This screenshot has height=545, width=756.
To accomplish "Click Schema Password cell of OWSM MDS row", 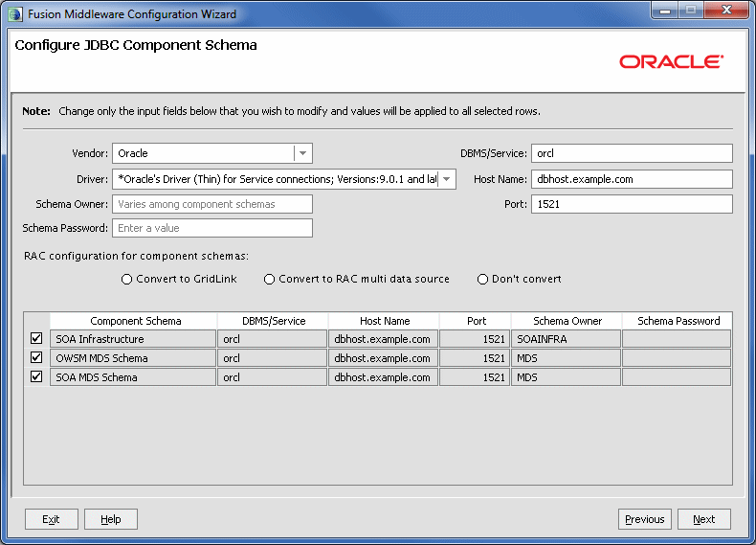I will (677, 357).
